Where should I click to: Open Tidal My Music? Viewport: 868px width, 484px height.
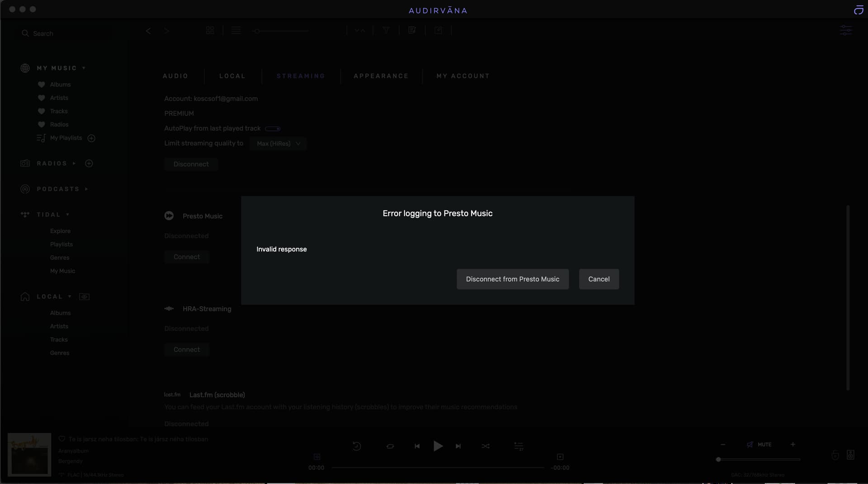point(62,271)
